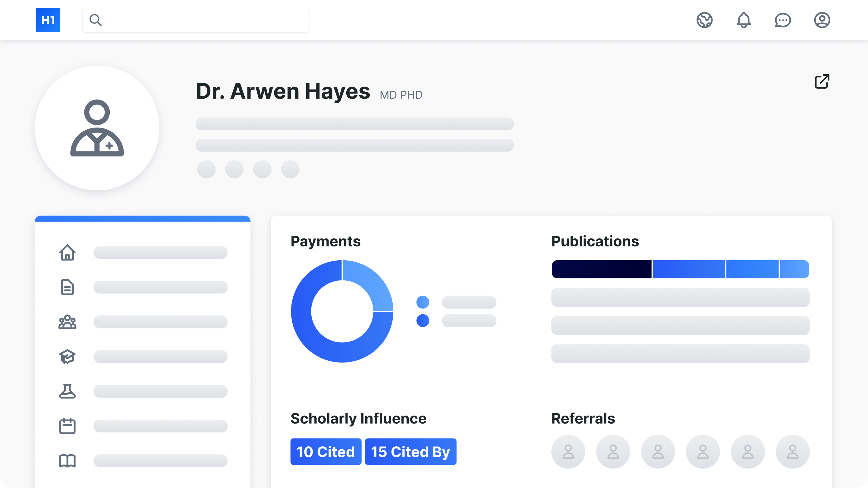Open the user account icon
The height and width of the screenshot is (488, 868).
pos(822,20)
